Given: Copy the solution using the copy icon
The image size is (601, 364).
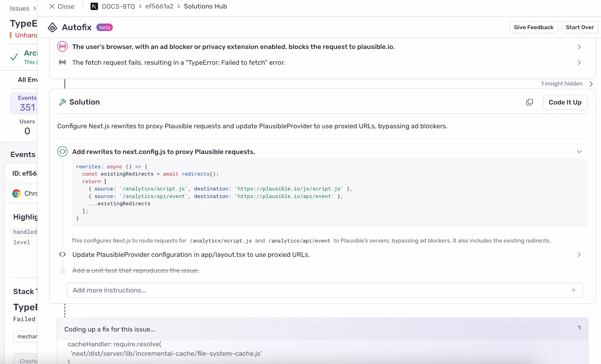Looking at the screenshot, I should click(x=529, y=102).
